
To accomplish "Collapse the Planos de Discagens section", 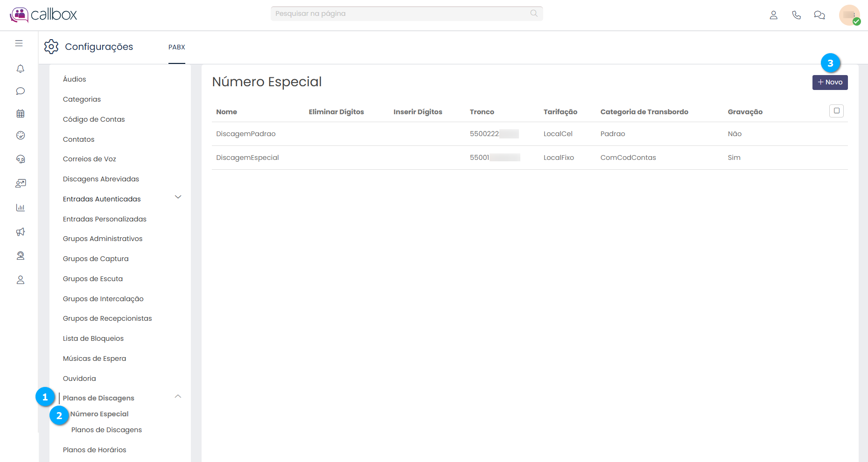I will point(178,397).
